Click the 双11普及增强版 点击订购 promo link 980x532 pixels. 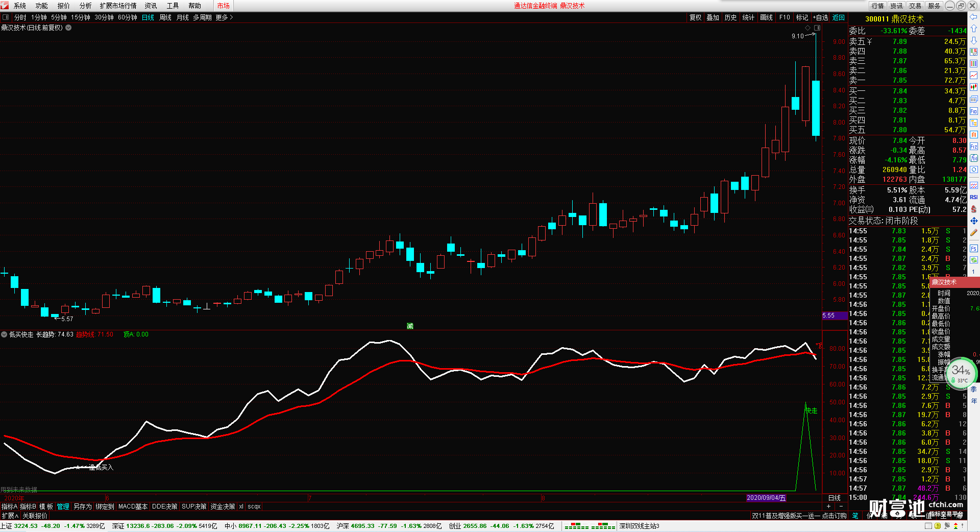[799, 516]
